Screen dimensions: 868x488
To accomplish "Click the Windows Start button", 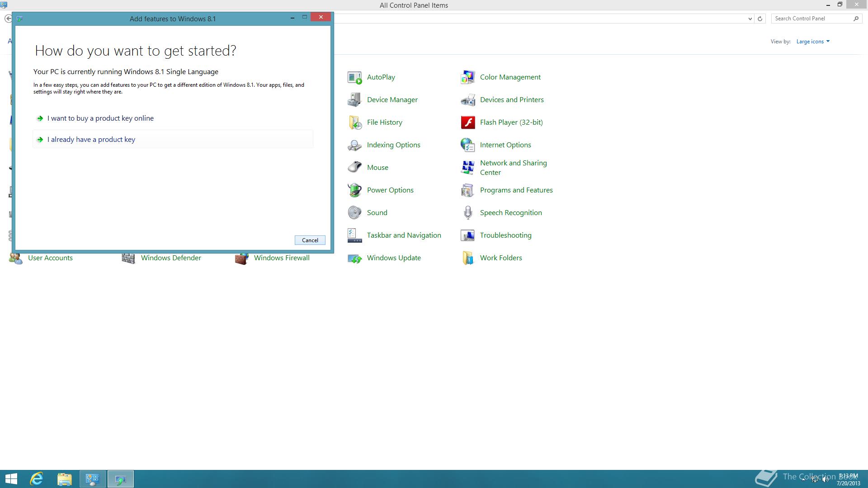I will pos(11,479).
